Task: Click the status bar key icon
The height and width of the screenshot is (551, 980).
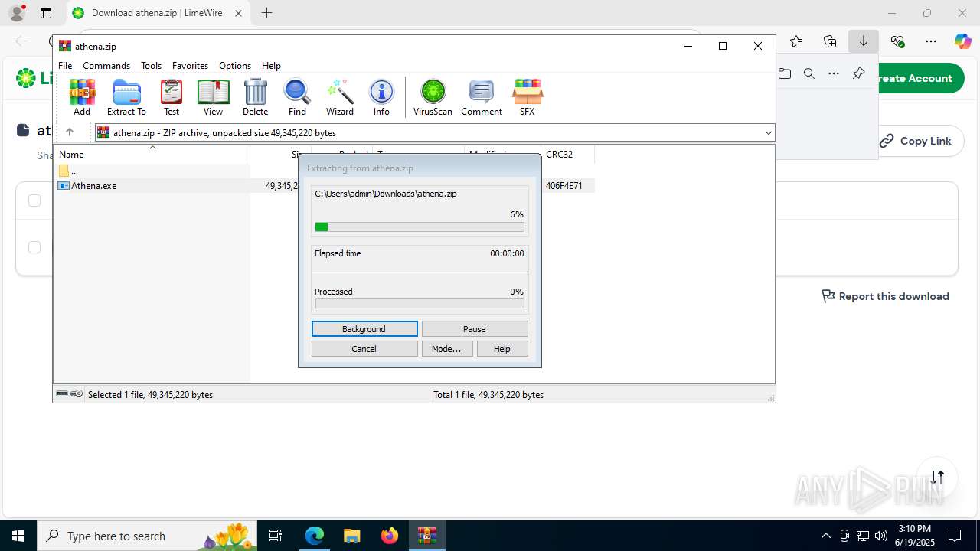Action: tap(77, 394)
